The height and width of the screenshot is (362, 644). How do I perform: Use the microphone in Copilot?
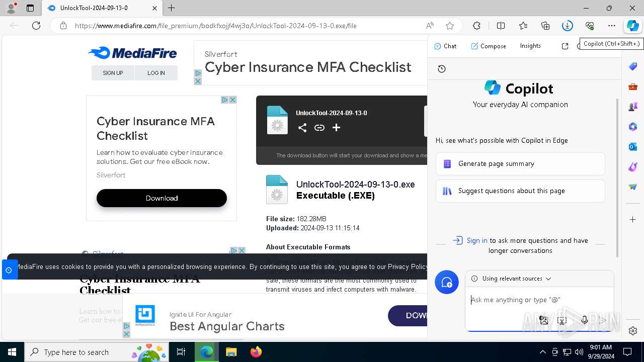point(584,320)
